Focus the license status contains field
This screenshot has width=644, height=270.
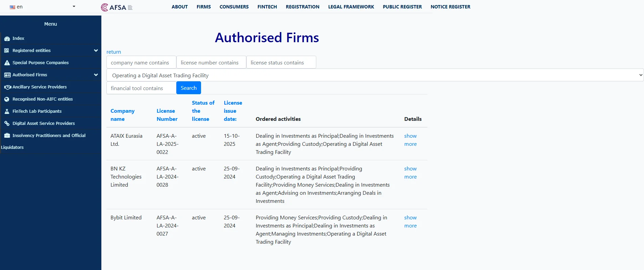281,62
